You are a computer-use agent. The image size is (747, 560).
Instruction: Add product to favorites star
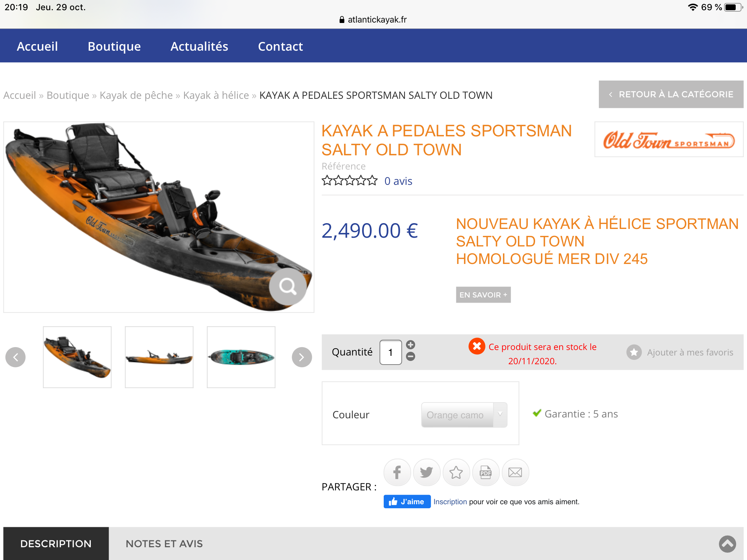click(x=634, y=352)
